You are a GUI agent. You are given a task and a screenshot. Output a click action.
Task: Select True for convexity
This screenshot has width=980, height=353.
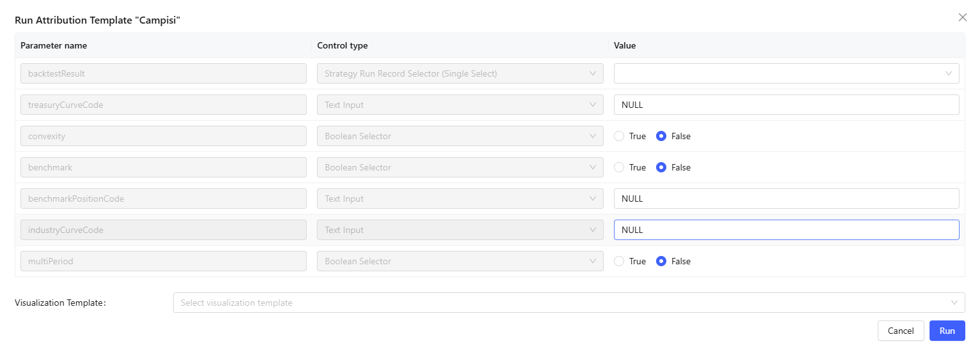[619, 136]
